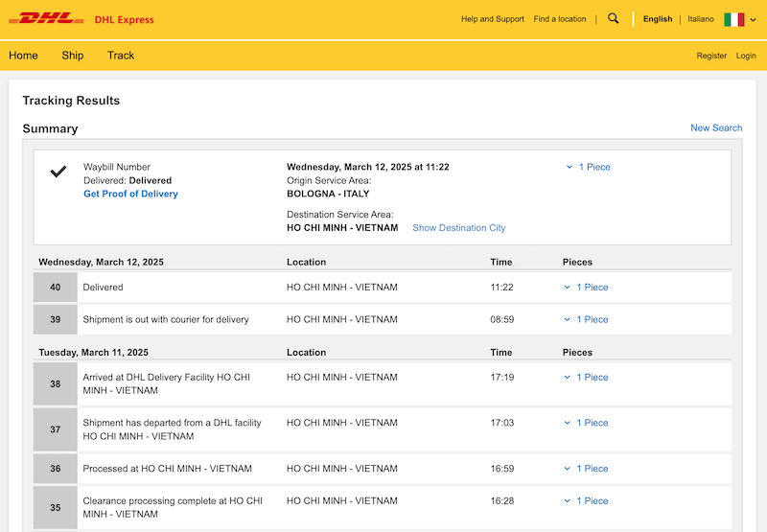Click the delivered checkmark icon
Viewport: 767px width, 532px height.
click(58, 172)
